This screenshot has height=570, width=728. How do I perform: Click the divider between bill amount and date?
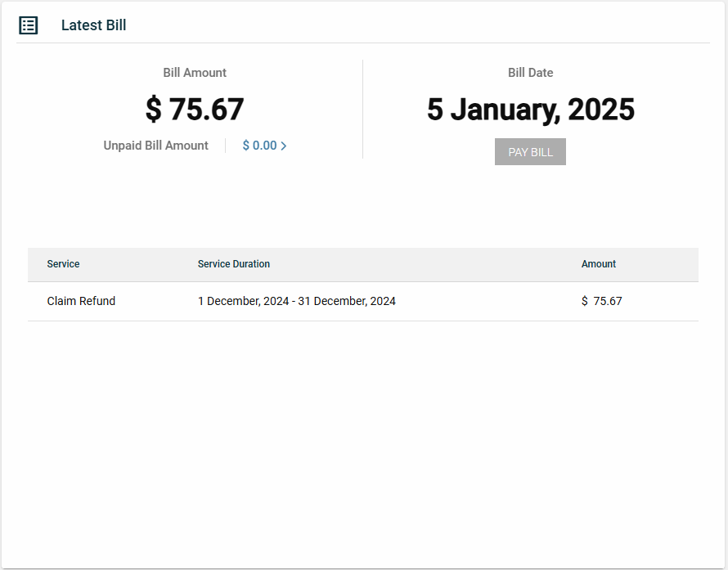point(362,109)
